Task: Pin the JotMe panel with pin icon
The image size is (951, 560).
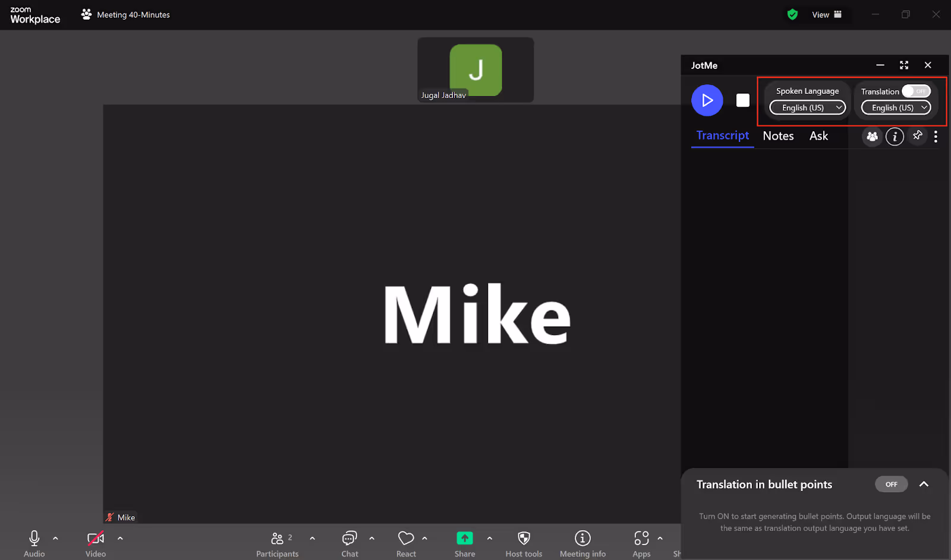Action: point(918,135)
